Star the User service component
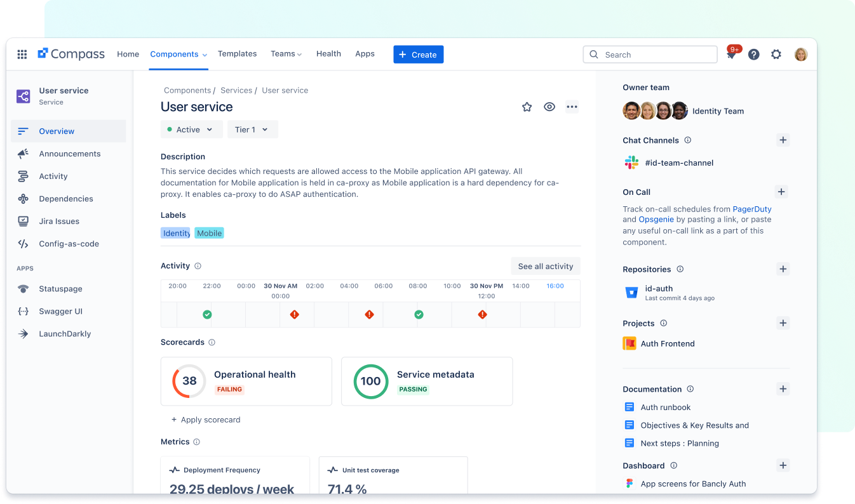The width and height of the screenshot is (855, 504). [527, 107]
